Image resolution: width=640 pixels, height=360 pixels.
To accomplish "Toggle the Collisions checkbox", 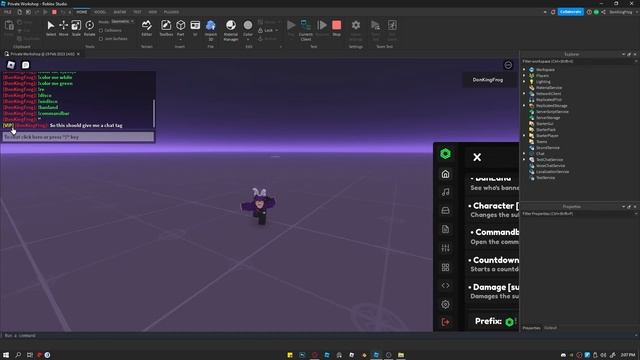I will click(x=101, y=31).
